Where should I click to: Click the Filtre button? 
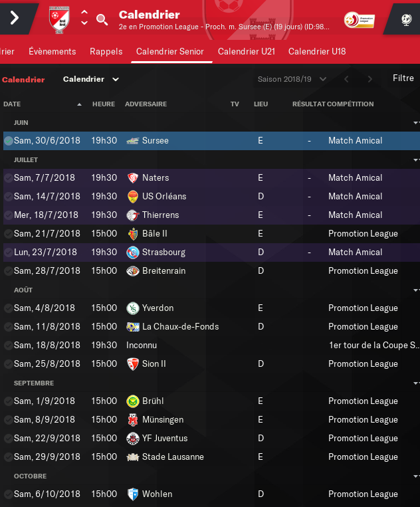point(403,78)
